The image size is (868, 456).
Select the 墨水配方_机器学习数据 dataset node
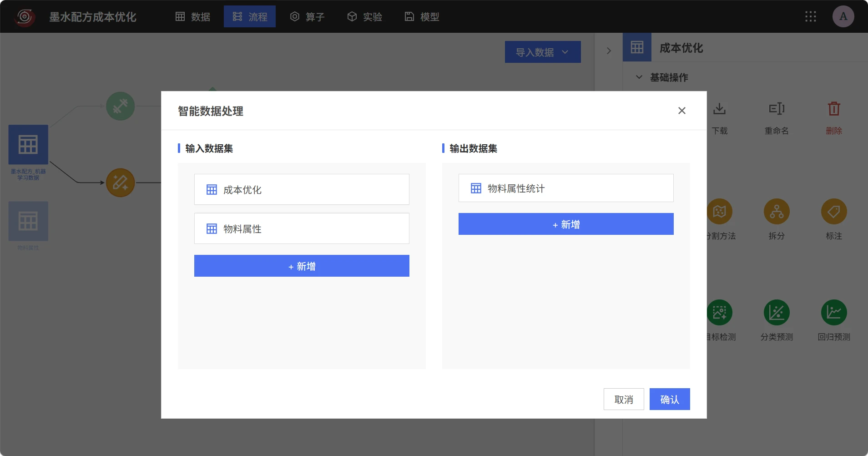click(28, 145)
